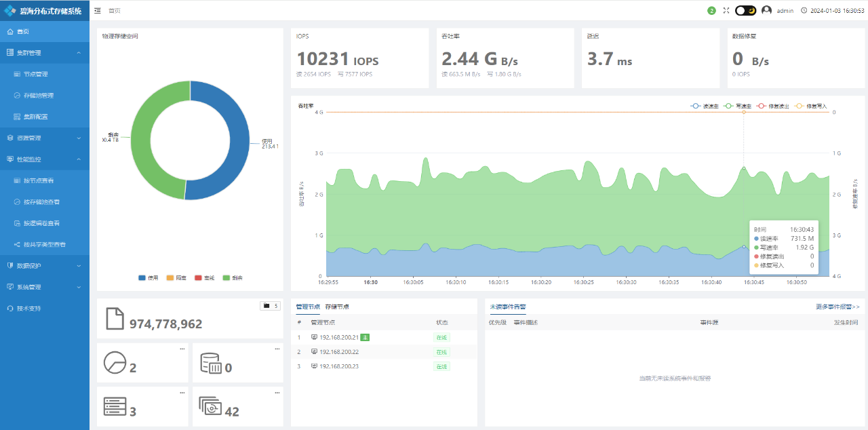The height and width of the screenshot is (430, 868).
Task: Open 按逻辑卷查看 from the sidebar
Action: click(45, 223)
